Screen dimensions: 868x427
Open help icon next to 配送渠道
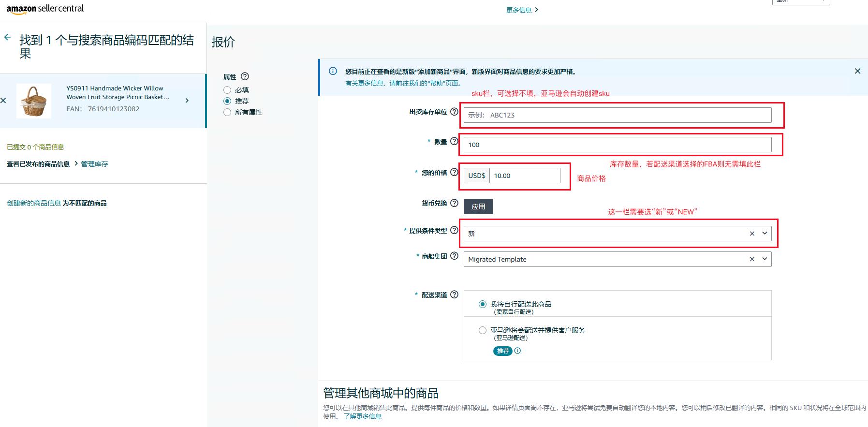tap(454, 294)
